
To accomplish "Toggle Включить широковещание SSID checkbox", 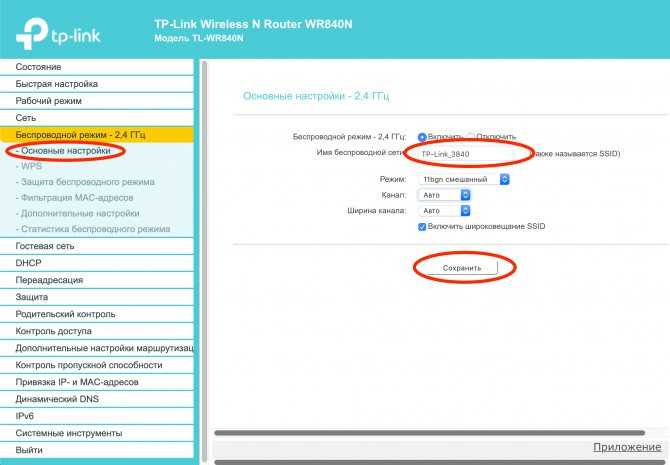I will tap(422, 227).
